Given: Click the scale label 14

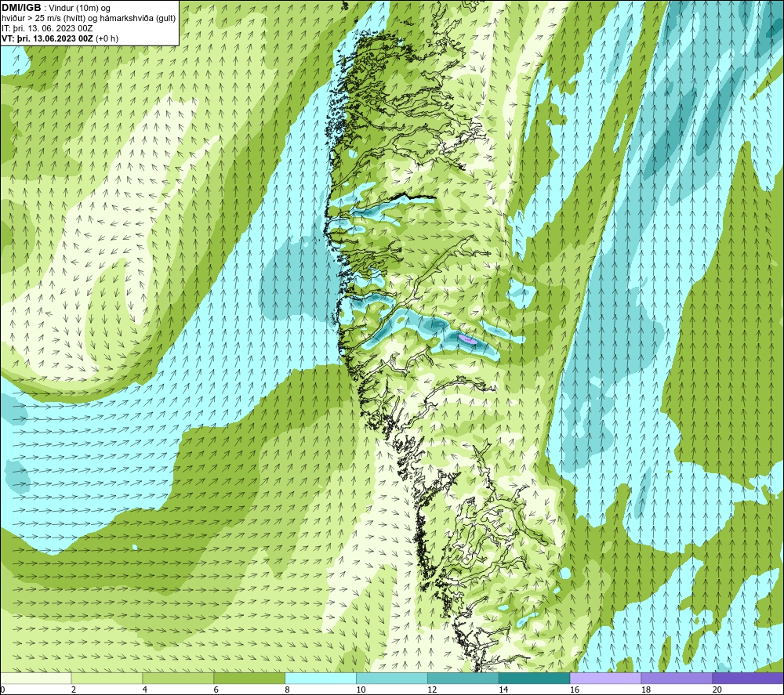Looking at the screenshot, I should pyautogui.click(x=503, y=690).
